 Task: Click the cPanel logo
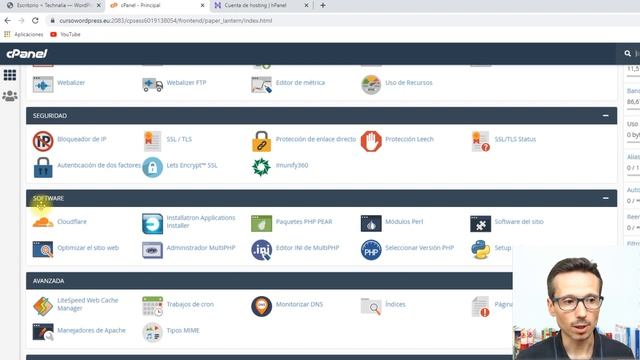(x=27, y=53)
